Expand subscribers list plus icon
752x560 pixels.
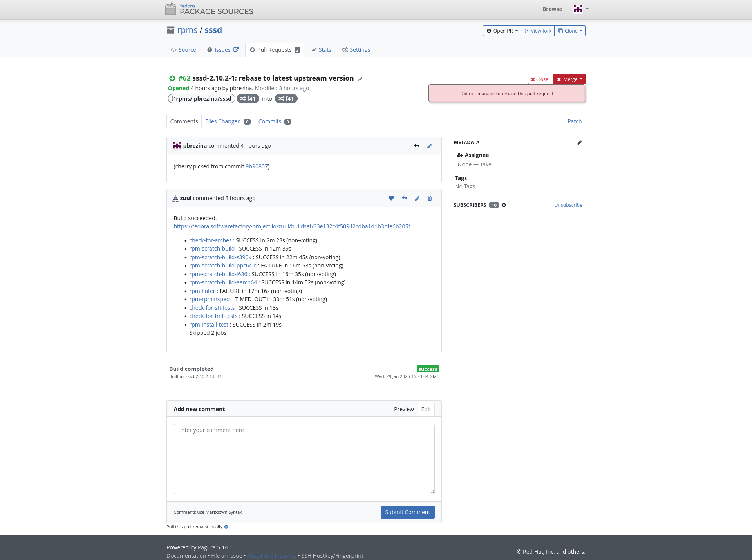[x=504, y=205]
